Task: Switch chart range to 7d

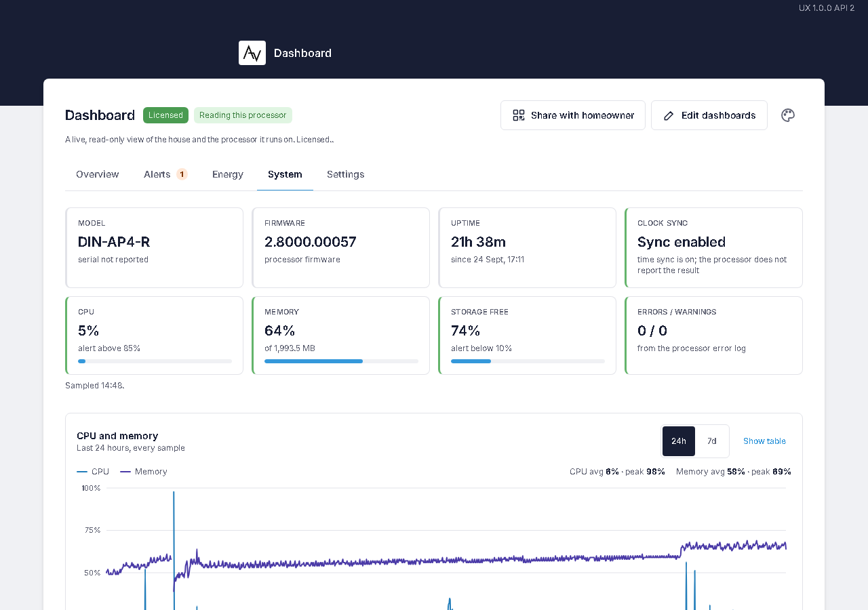Action: click(x=712, y=441)
